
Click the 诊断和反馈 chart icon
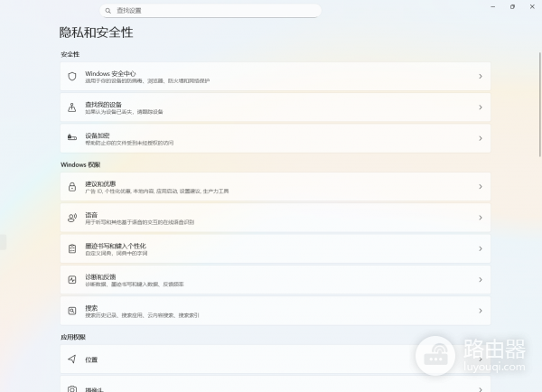click(72, 280)
